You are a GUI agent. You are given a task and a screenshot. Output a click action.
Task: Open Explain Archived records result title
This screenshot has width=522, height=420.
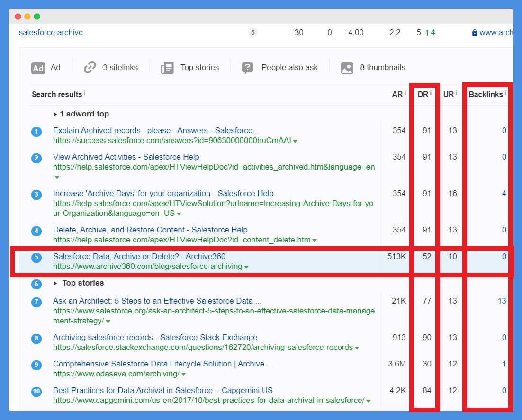point(157,130)
